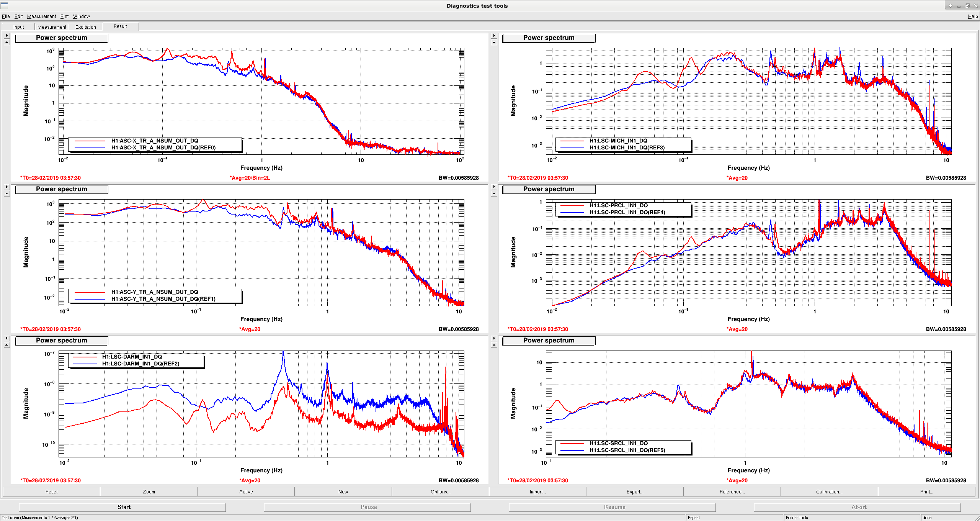Click right-arrow icon beside DARM Power spectrum plot
980x521 pixels.
tap(7, 338)
